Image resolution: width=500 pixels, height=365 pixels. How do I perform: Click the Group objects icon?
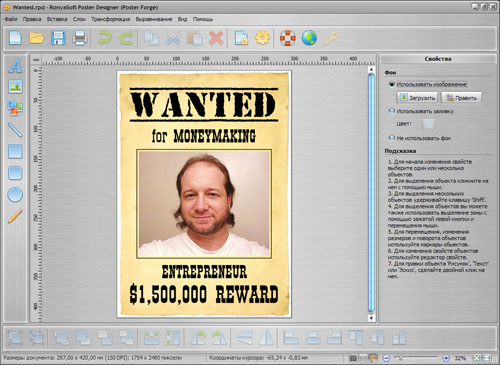point(15,337)
